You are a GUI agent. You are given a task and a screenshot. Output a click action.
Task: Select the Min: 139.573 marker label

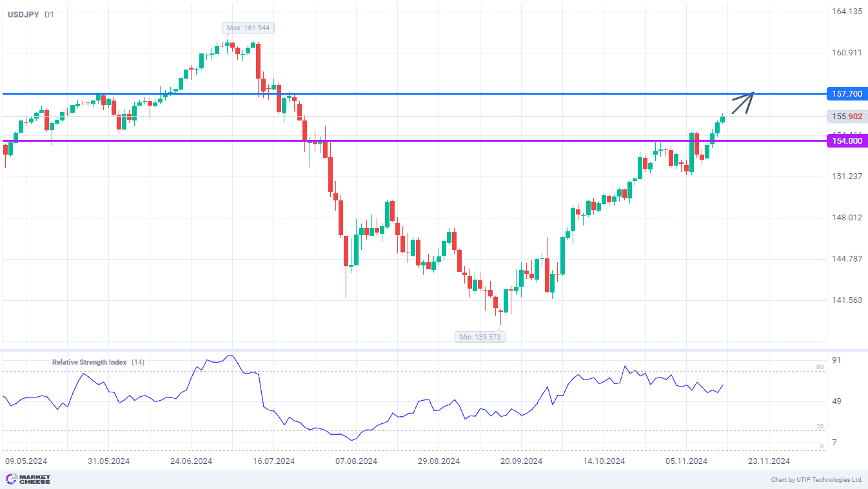480,336
